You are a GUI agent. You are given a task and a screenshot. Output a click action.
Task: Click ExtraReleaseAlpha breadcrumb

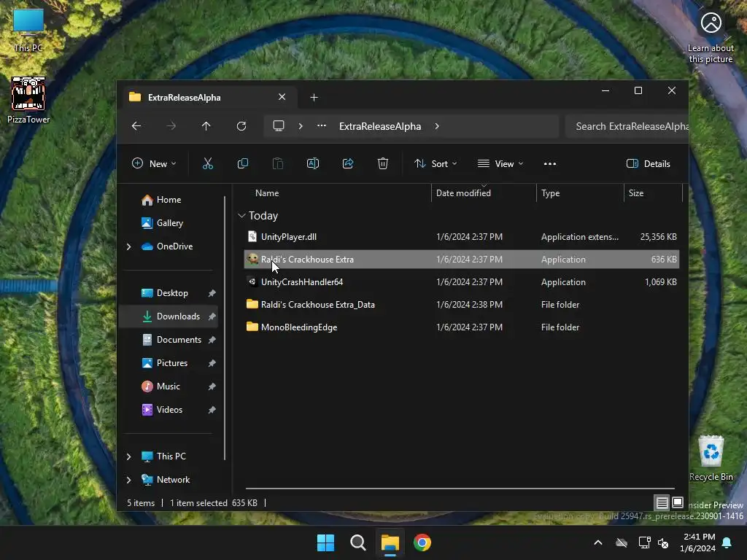point(380,126)
